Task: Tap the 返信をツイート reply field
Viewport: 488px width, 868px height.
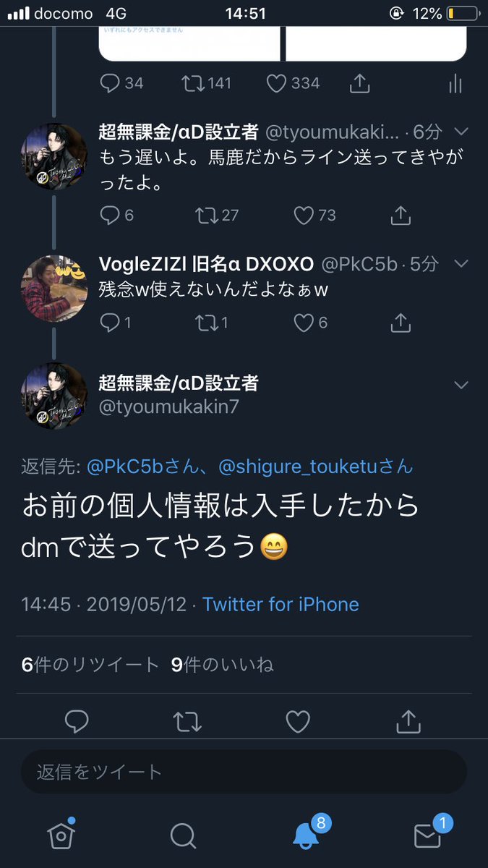Action: click(244, 771)
